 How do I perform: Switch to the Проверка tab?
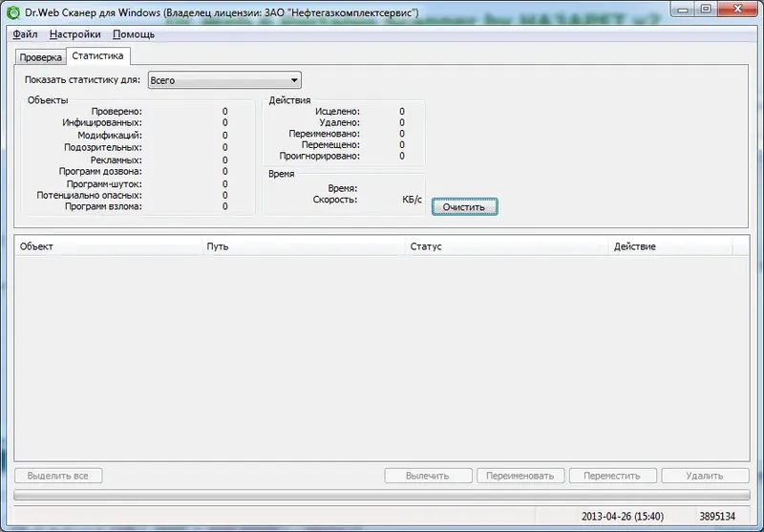[40, 57]
